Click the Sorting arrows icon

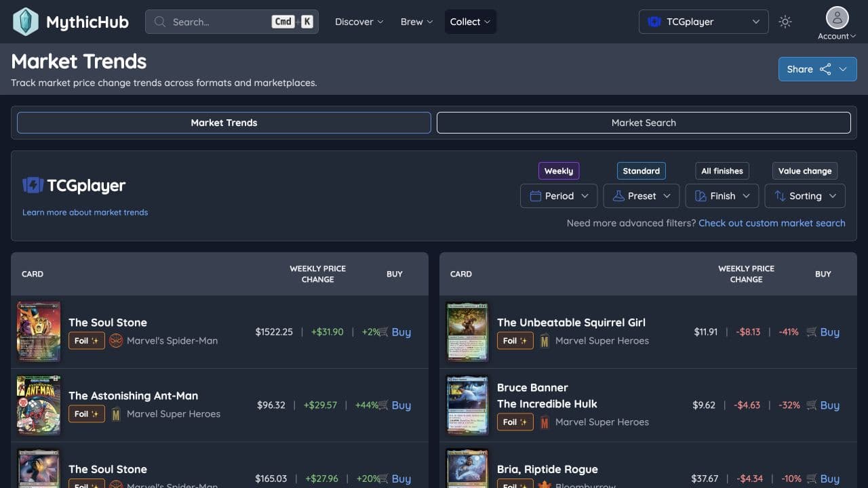point(780,196)
